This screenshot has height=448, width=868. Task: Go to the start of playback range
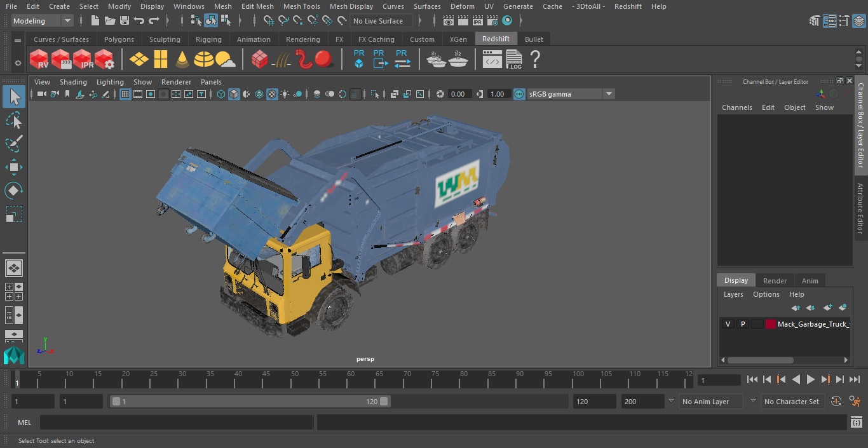point(752,379)
